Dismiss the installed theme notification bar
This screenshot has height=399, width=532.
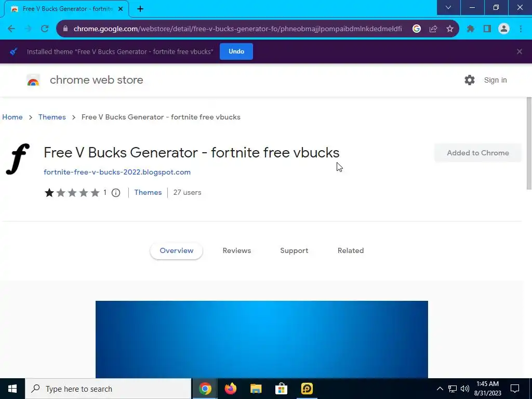[520, 51]
